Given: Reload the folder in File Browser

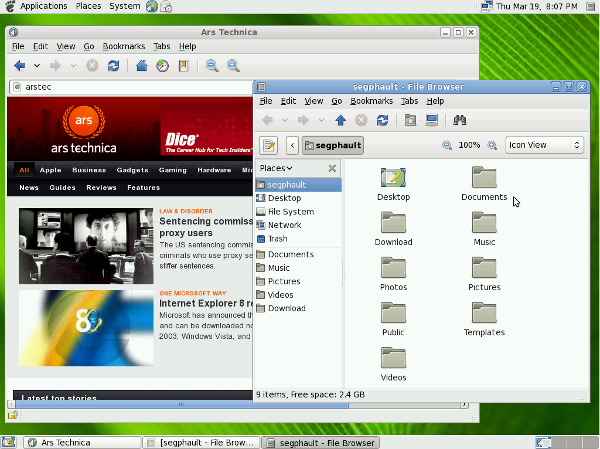Looking at the screenshot, I should pos(382,121).
